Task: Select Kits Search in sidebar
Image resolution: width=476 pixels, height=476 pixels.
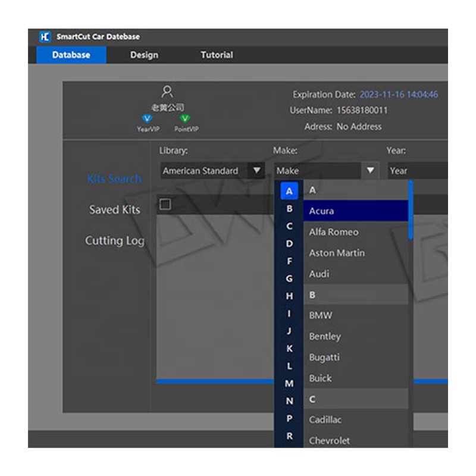Action: pyautogui.click(x=114, y=178)
